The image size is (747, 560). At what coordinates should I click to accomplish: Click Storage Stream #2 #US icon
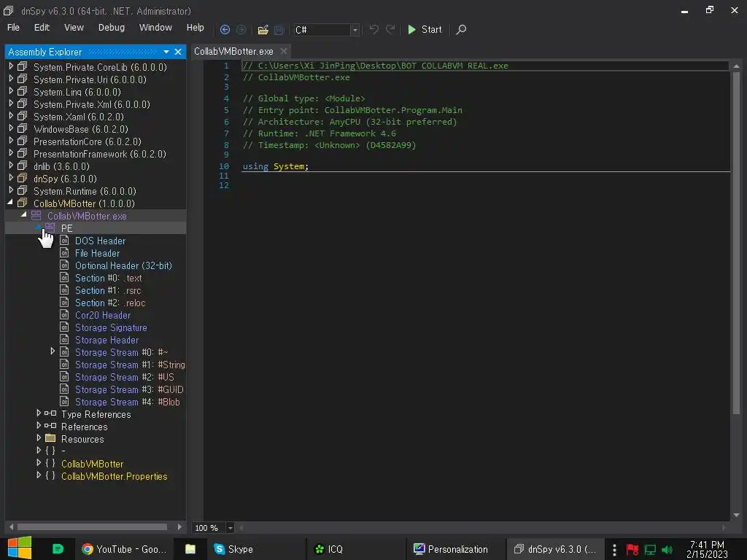(64, 377)
